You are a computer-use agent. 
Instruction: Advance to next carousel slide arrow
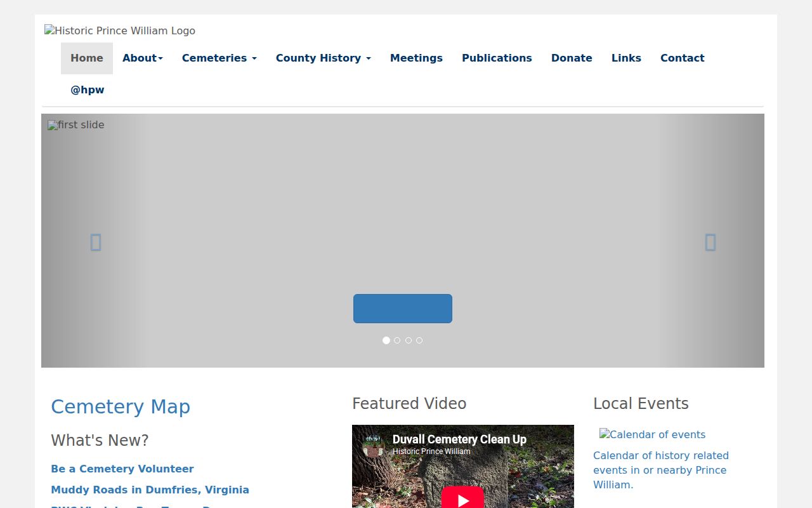coord(710,242)
